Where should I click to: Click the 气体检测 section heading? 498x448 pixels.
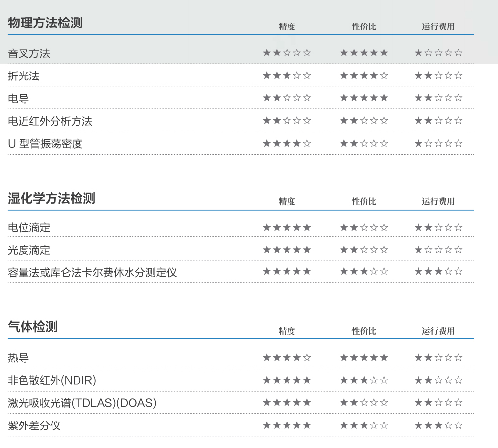33,327
